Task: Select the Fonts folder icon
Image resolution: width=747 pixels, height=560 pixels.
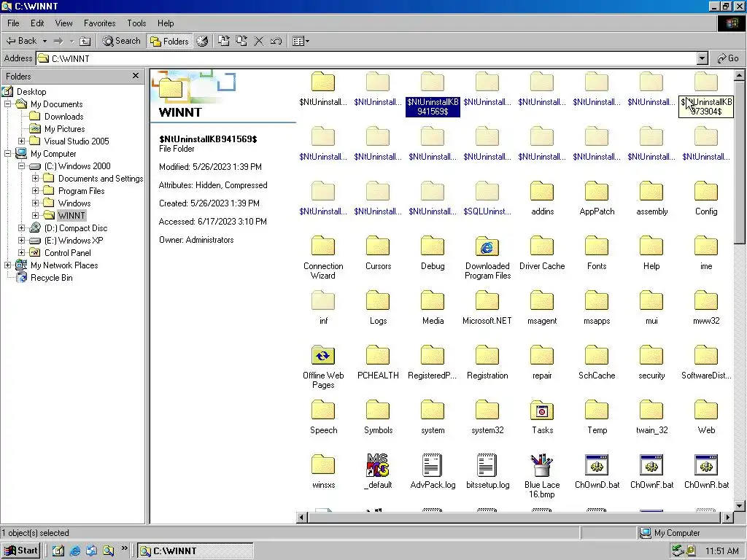Action: [x=597, y=246]
